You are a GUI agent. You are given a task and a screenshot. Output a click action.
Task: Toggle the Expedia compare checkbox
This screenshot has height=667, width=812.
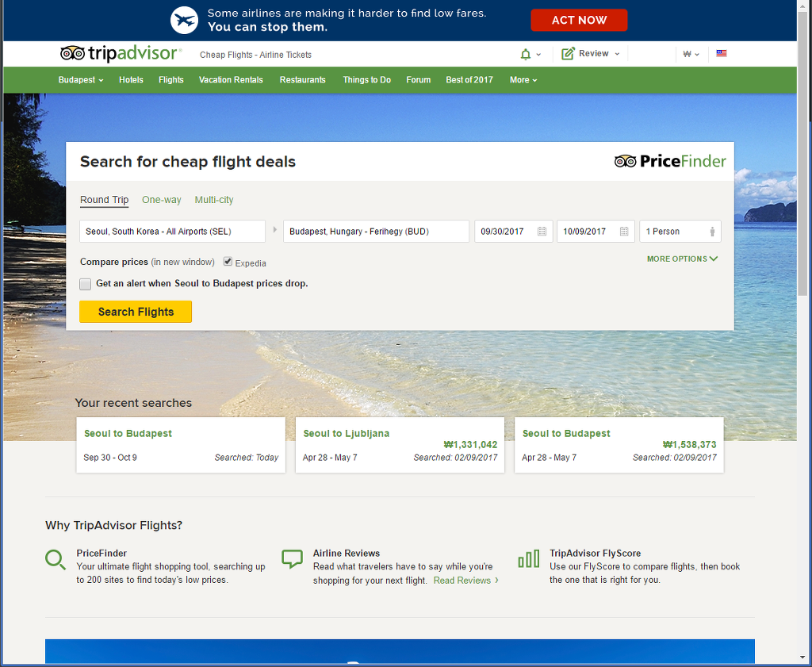click(228, 262)
